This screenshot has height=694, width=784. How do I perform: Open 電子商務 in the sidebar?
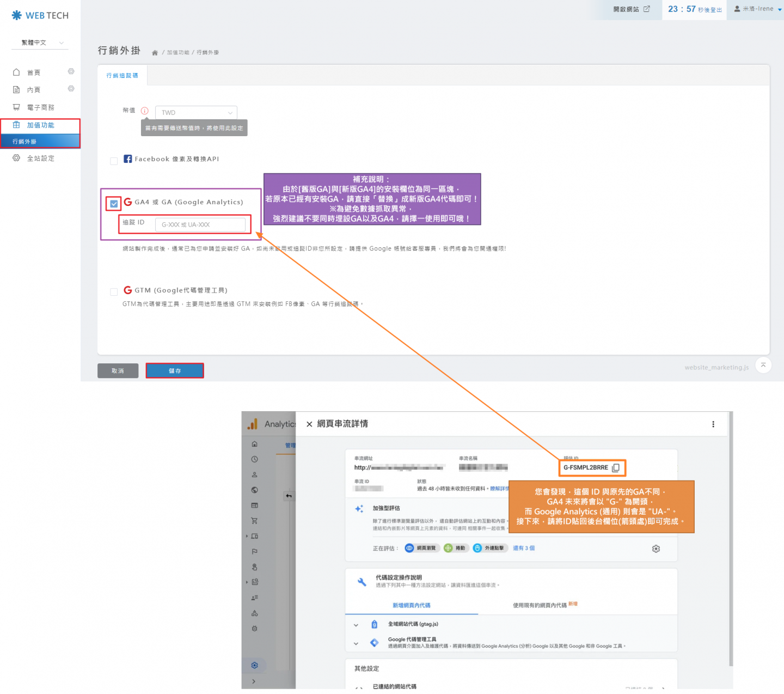(40, 107)
